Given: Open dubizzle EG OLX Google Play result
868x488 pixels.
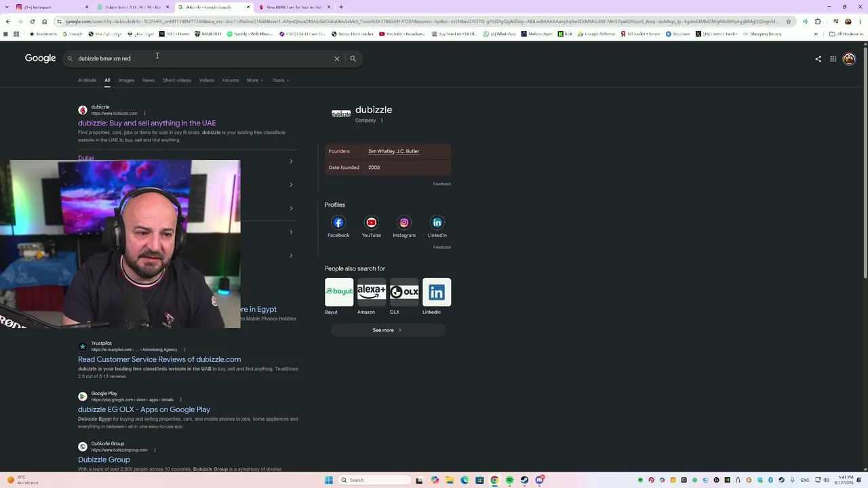Looking at the screenshot, I should 144,409.
